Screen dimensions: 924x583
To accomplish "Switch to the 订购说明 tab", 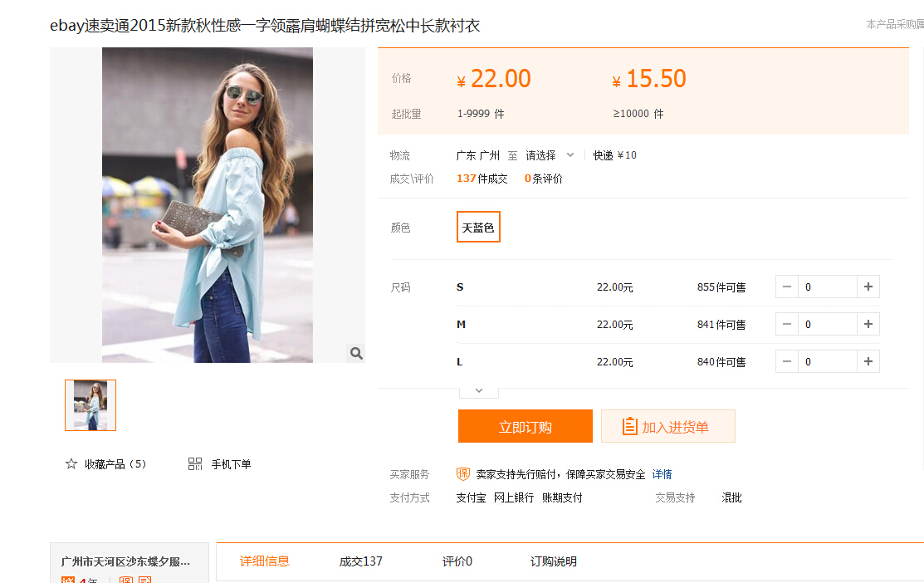I will (x=554, y=561).
